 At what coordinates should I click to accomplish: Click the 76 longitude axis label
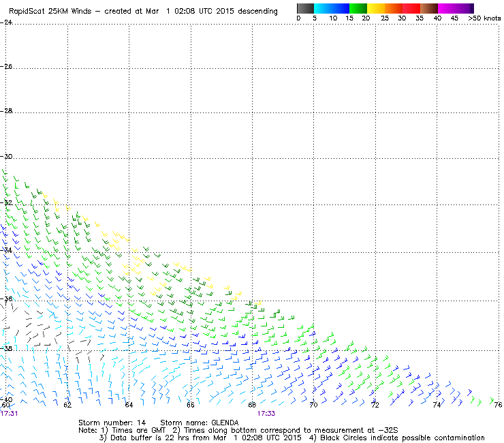(x=498, y=405)
